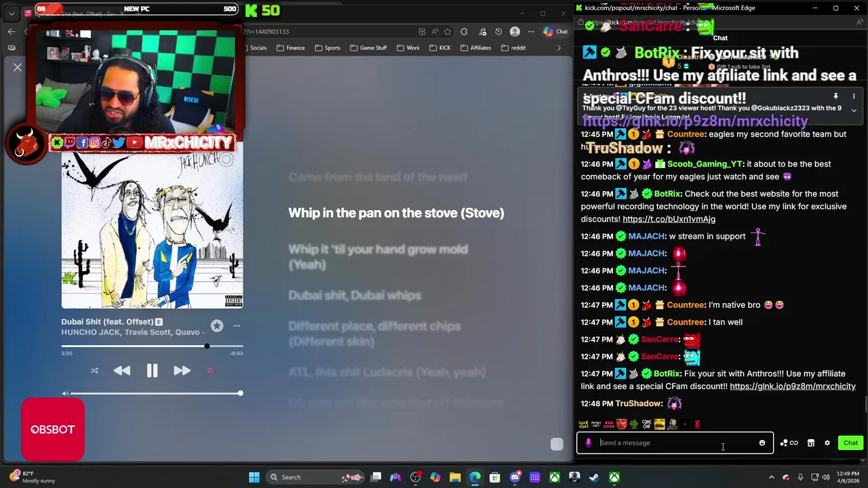Insert the 'Good Vibes' quick emote
Image resolution: width=868 pixels, height=488 pixels.
583,424
